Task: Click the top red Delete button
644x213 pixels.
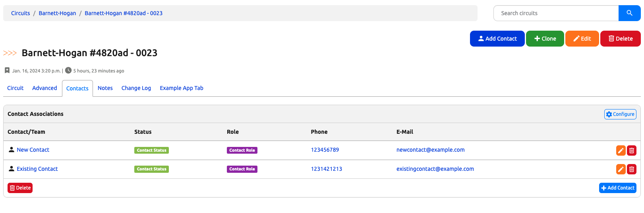Action: [620, 39]
